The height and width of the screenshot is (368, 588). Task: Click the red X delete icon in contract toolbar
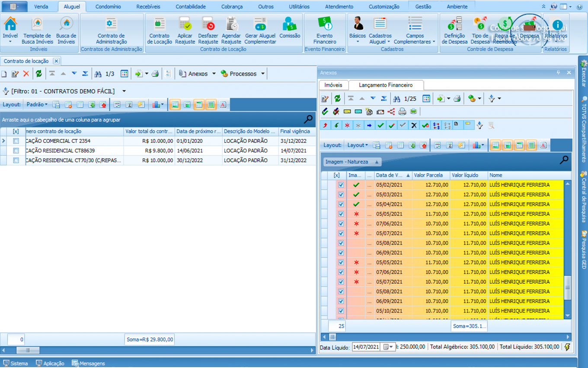(x=26, y=74)
